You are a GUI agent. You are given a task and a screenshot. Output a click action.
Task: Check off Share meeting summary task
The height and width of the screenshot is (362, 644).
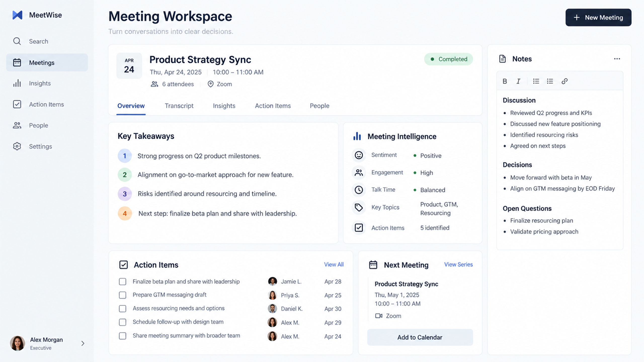click(x=123, y=336)
